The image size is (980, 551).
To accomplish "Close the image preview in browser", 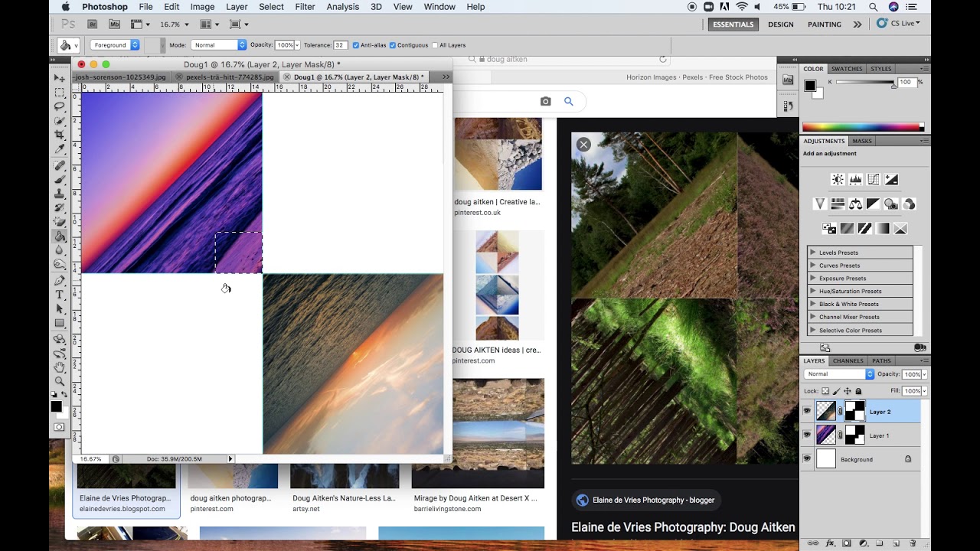I will point(583,144).
